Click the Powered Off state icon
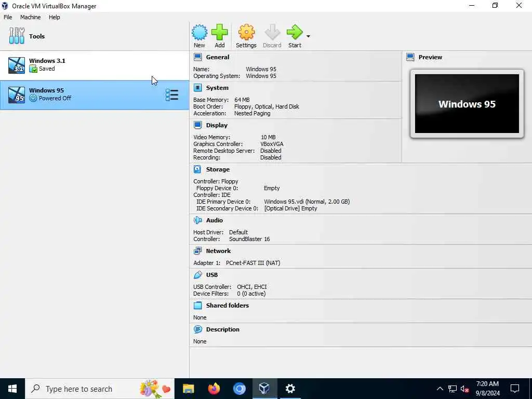The height and width of the screenshot is (399, 532). tap(33, 98)
